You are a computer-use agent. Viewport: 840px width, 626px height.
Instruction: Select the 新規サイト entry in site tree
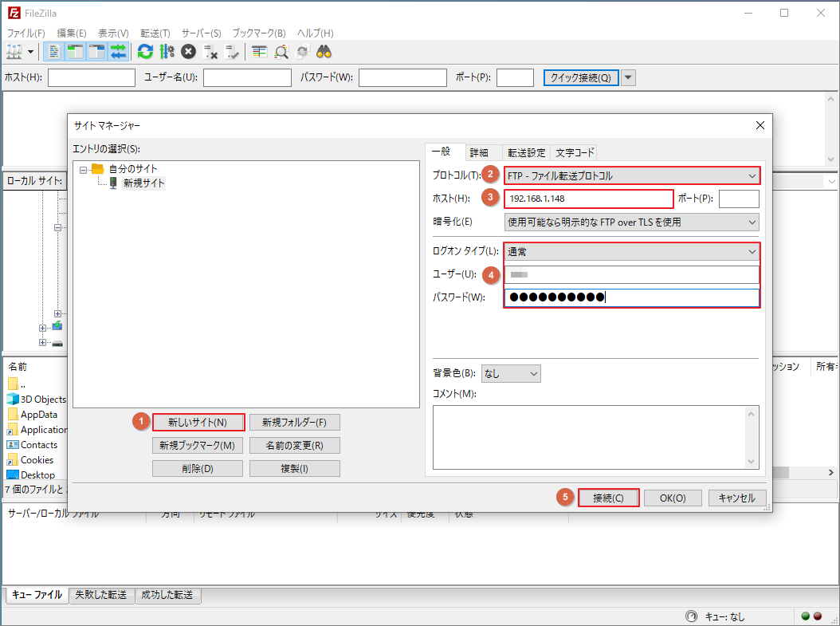[143, 183]
